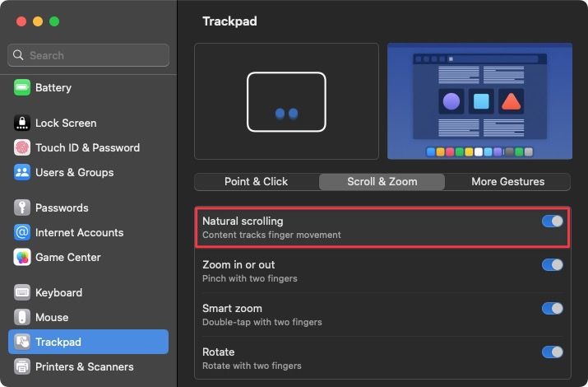
Task: Select the Trackpad item in sidebar
Action: tap(88, 342)
